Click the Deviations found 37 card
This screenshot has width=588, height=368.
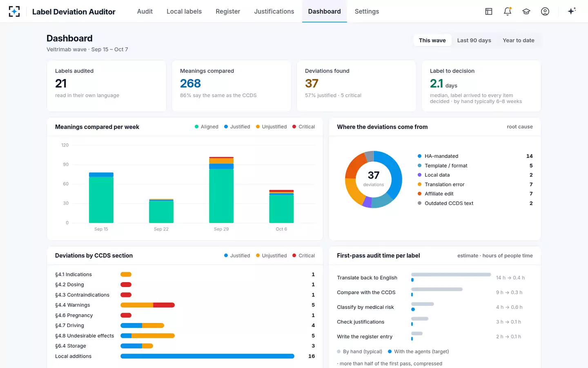pyautogui.click(x=356, y=86)
